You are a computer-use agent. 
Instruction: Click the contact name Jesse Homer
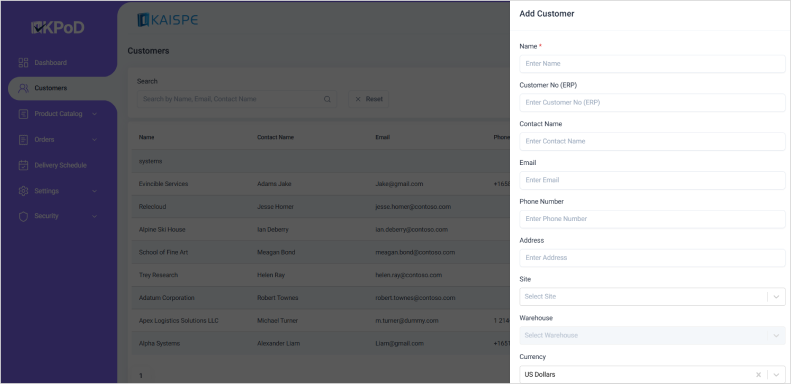click(x=275, y=207)
